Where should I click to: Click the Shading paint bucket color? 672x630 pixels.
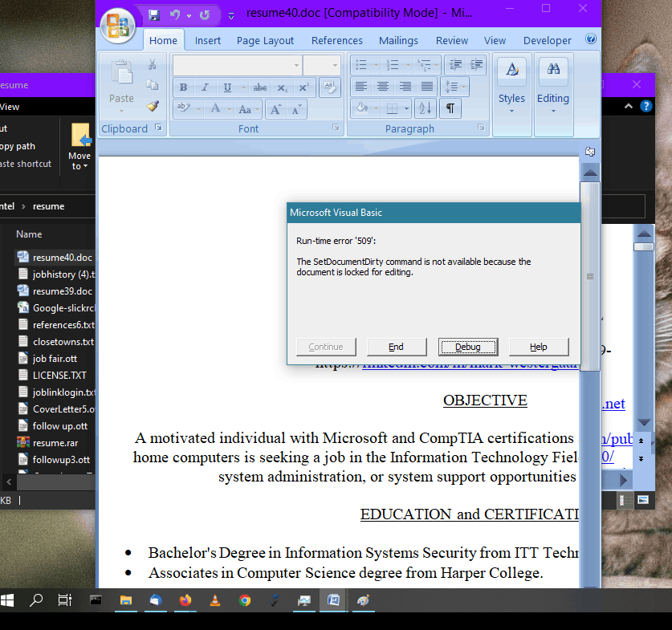(362, 108)
